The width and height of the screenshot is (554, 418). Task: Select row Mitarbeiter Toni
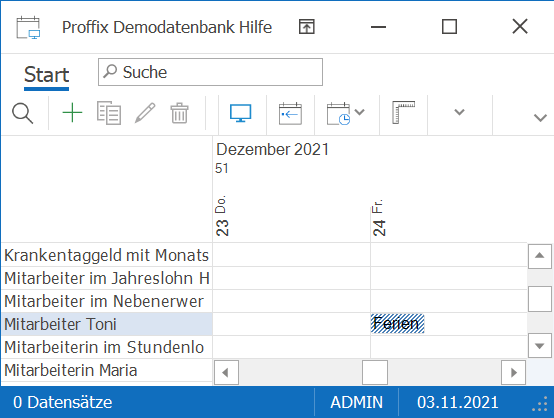pos(106,324)
